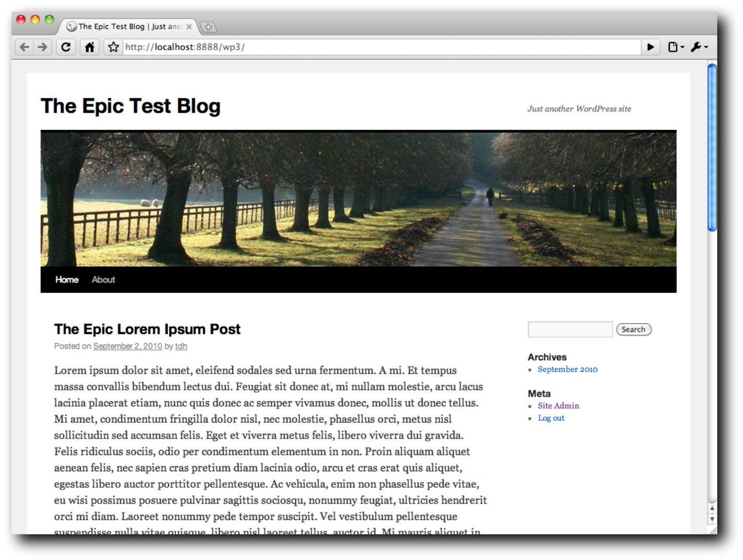Go back with the browser back arrow
The height and width of the screenshot is (560, 743).
point(24,47)
